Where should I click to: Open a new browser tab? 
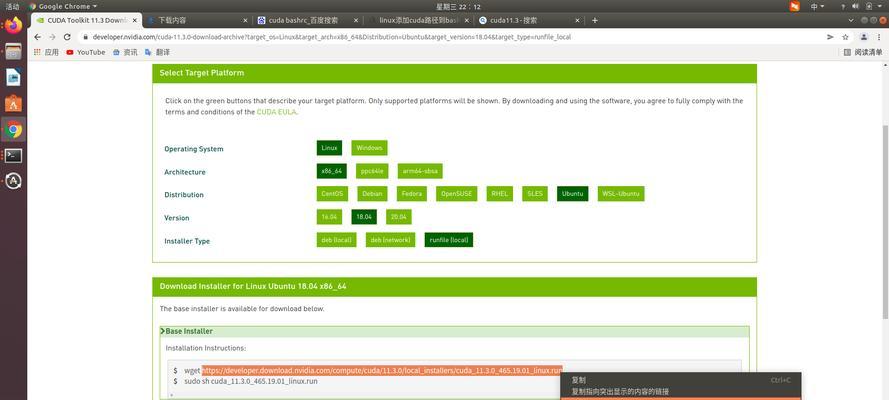(x=594, y=20)
